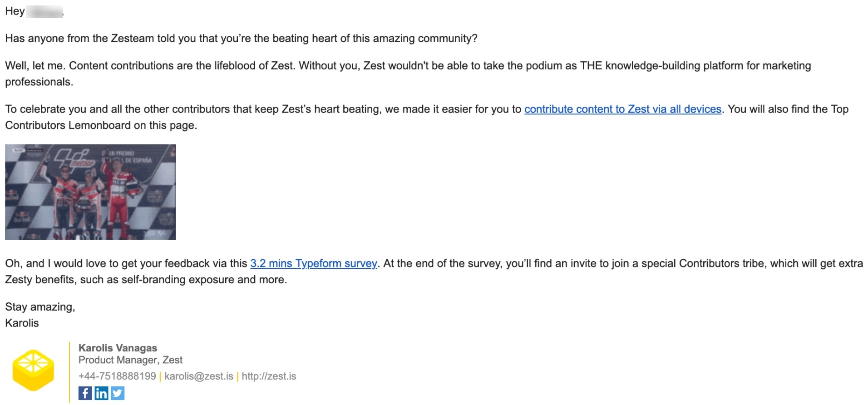Click the blurred recipient name after Hey
Image resolution: width=868 pixels, height=405 pixels.
coord(44,11)
